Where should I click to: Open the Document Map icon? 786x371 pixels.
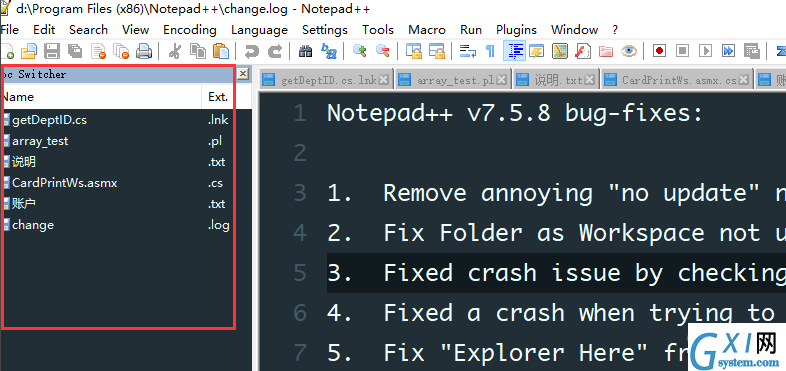click(559, 51)
